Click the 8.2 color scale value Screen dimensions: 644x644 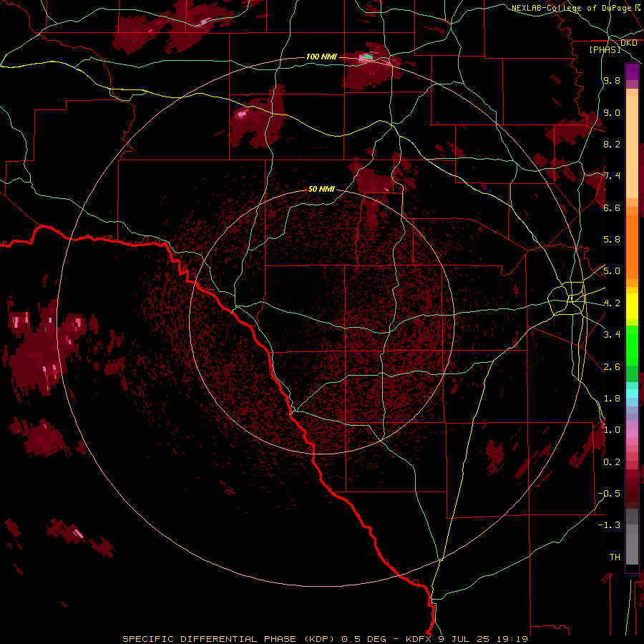point(612,144)
